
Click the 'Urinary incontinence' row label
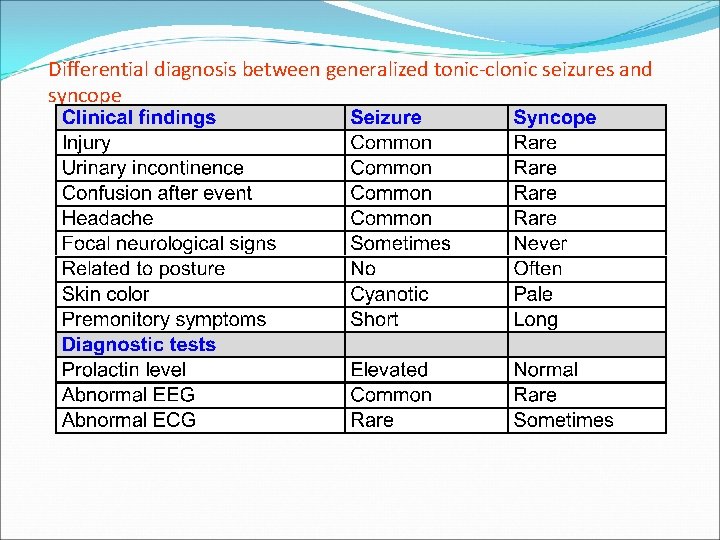click(x=153, y=168)
